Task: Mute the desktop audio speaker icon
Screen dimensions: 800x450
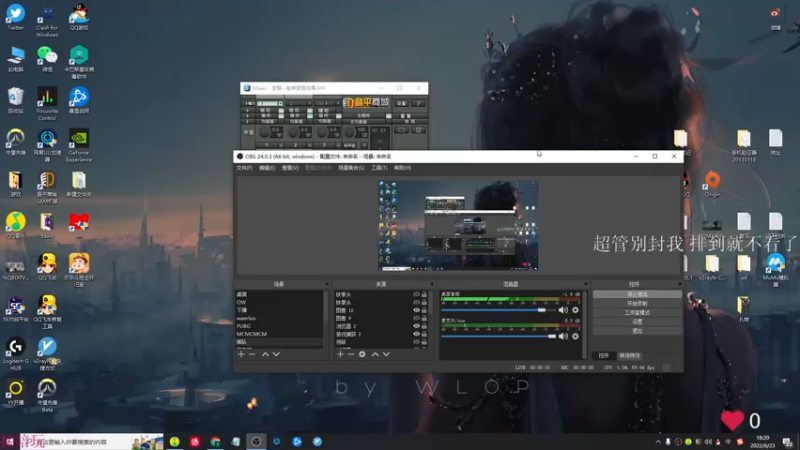Action: 563,310
